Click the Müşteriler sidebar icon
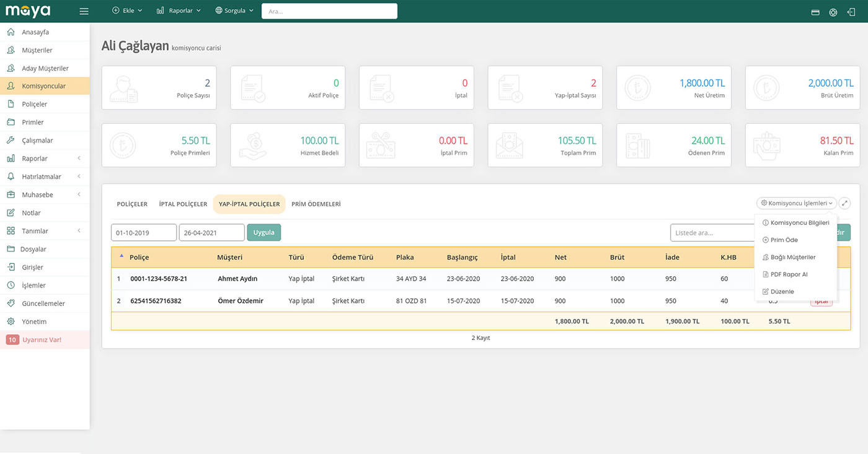Screen dimensions: 868x454 [11, 50]
